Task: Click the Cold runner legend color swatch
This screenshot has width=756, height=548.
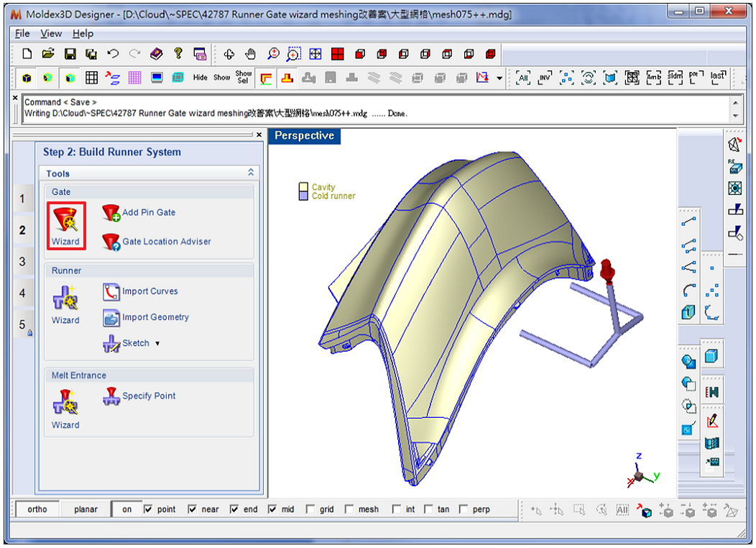Action: (x=303, y=196)
